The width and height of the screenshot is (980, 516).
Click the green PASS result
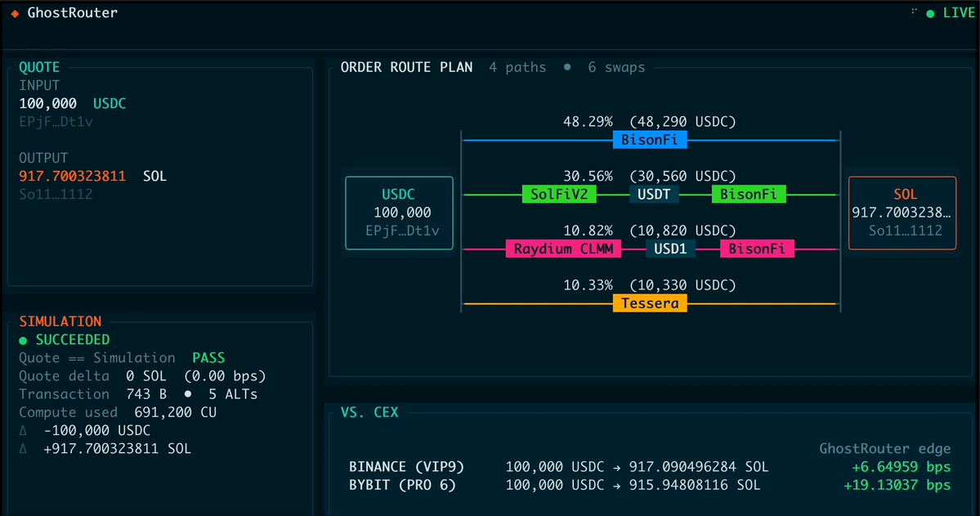click(208, 357)
